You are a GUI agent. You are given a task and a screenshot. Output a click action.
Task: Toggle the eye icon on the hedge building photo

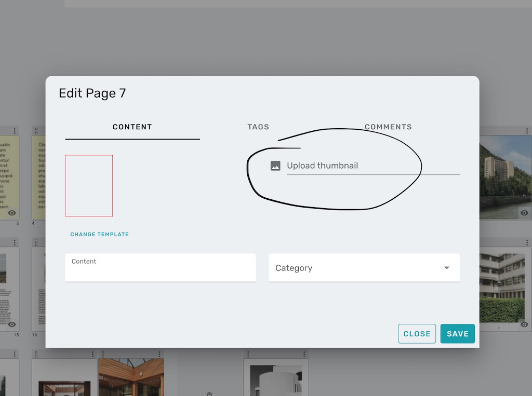(x=524, y=324)
